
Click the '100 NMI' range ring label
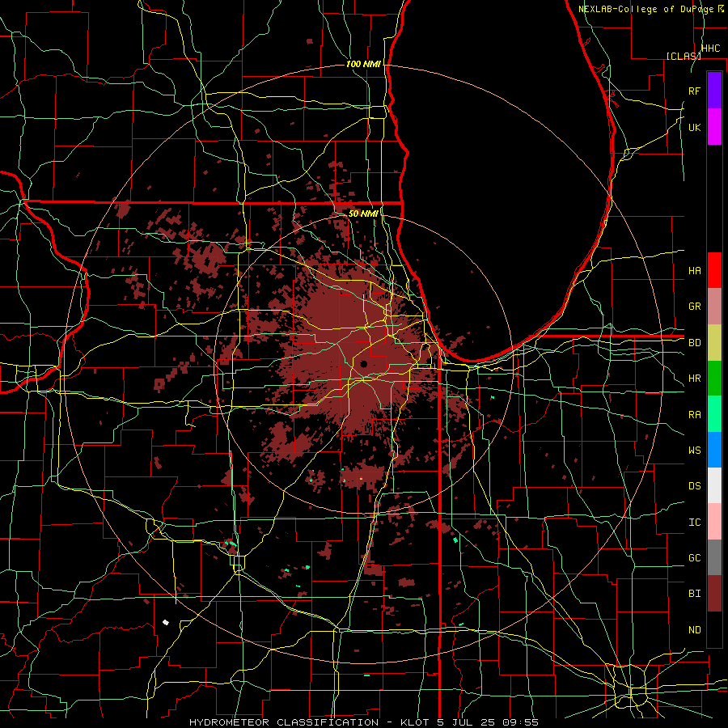363,64
